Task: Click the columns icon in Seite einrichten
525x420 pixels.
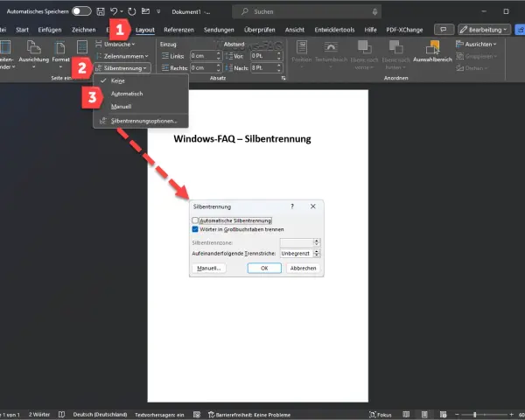Action: 82,47
